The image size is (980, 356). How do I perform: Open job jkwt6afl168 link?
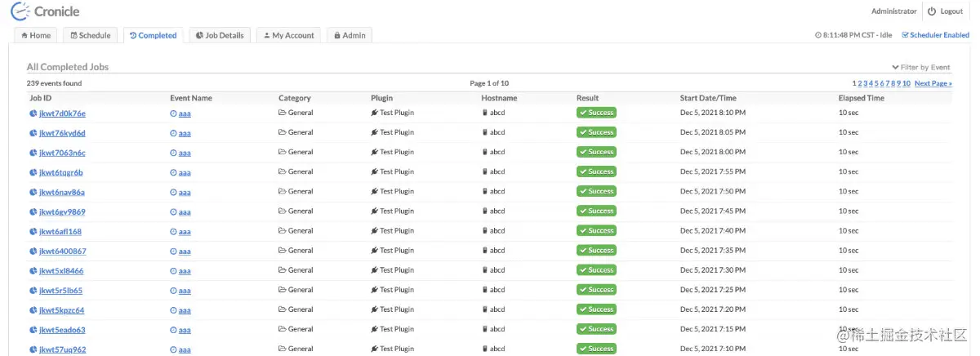60,231
